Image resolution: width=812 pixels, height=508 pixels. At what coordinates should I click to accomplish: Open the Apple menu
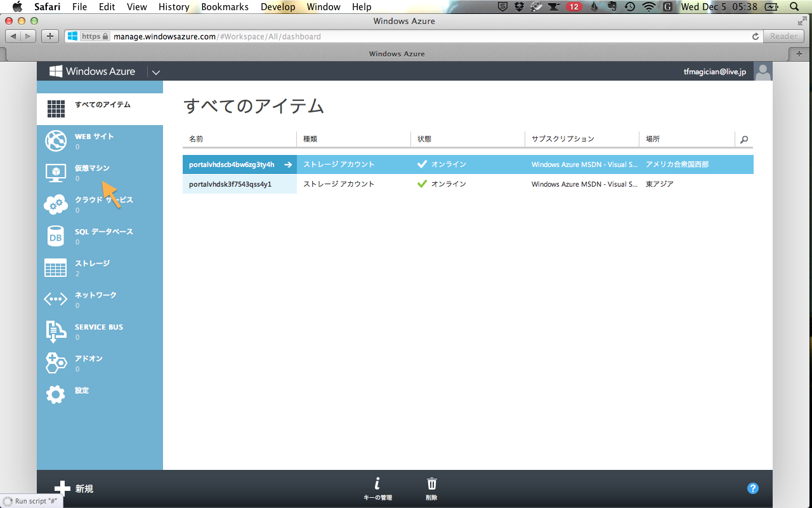17,7
